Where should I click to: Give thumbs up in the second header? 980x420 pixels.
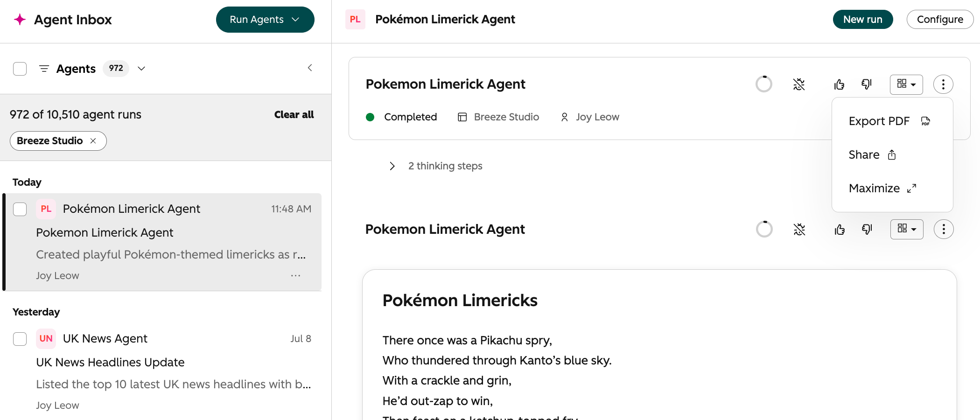[x=840, y=229]
